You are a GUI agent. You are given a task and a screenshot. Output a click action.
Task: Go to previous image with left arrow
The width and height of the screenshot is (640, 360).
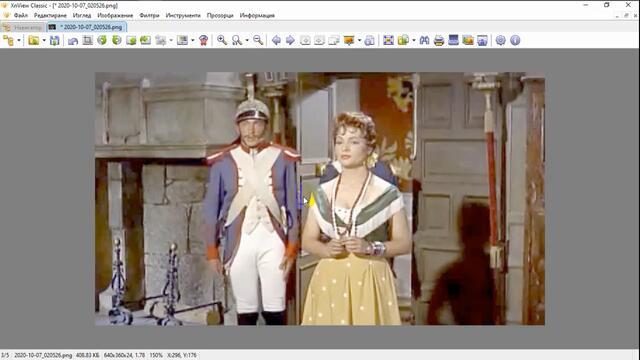tap(276, 40)
